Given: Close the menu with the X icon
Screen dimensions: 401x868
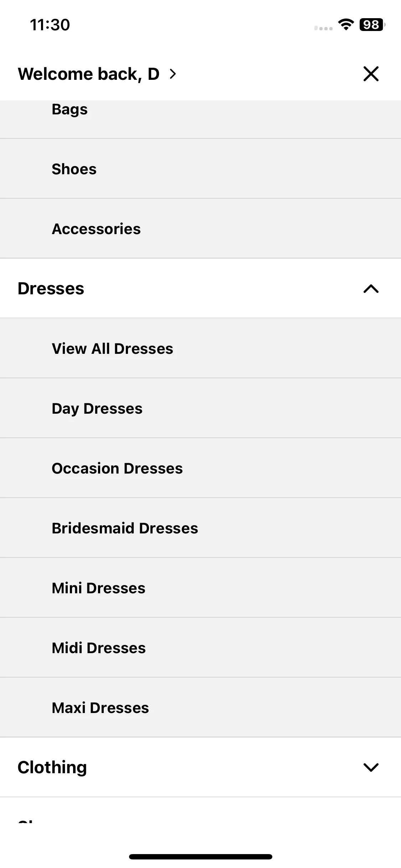Looking at the screenshot, I should pyautogui.click(x=371, y=74).
